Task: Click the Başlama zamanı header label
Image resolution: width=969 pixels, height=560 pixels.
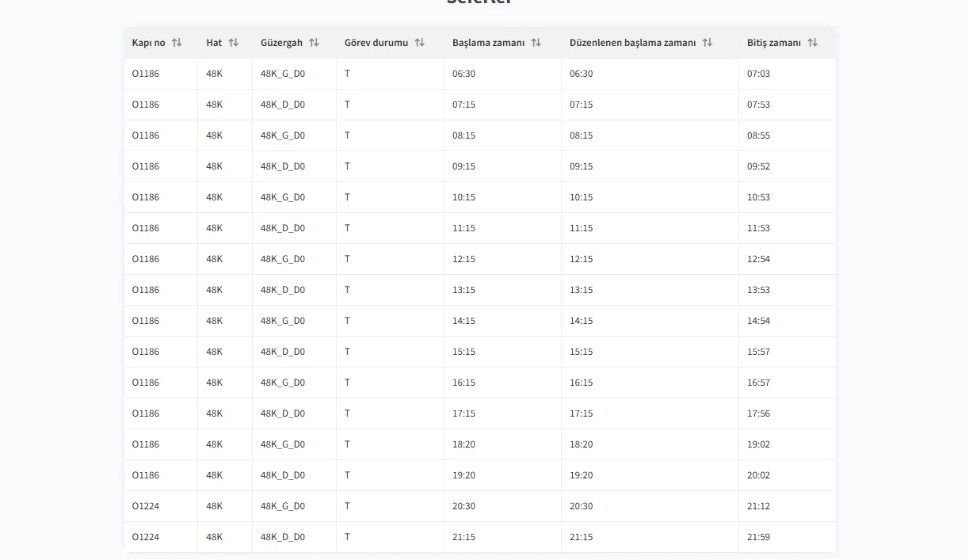Action: coord(488,43)
